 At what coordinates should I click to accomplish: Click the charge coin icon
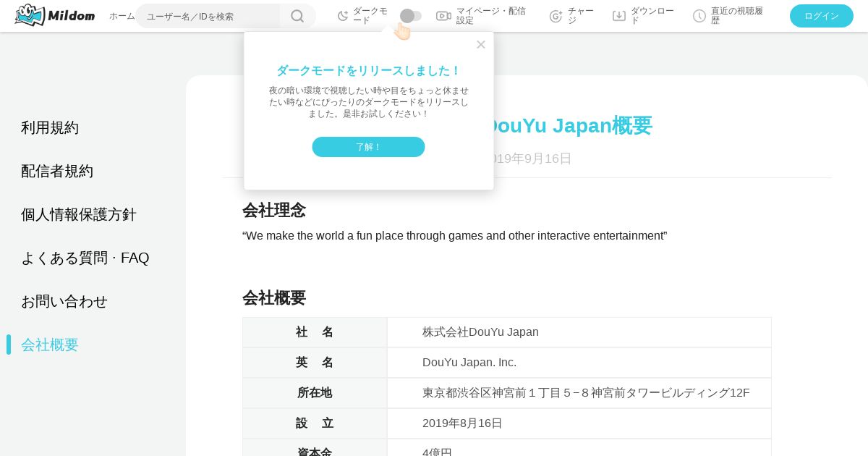tap(556, 16)
